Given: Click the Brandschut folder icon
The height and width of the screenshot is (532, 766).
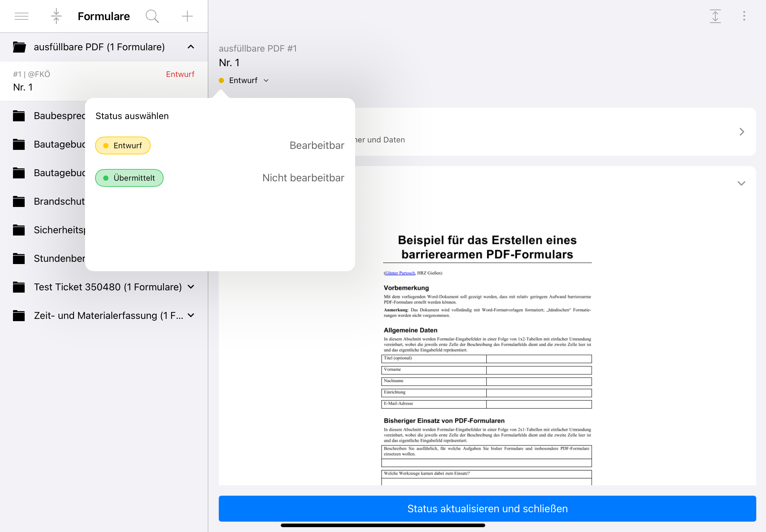Looking at the screenshot, I should point(19,201).
